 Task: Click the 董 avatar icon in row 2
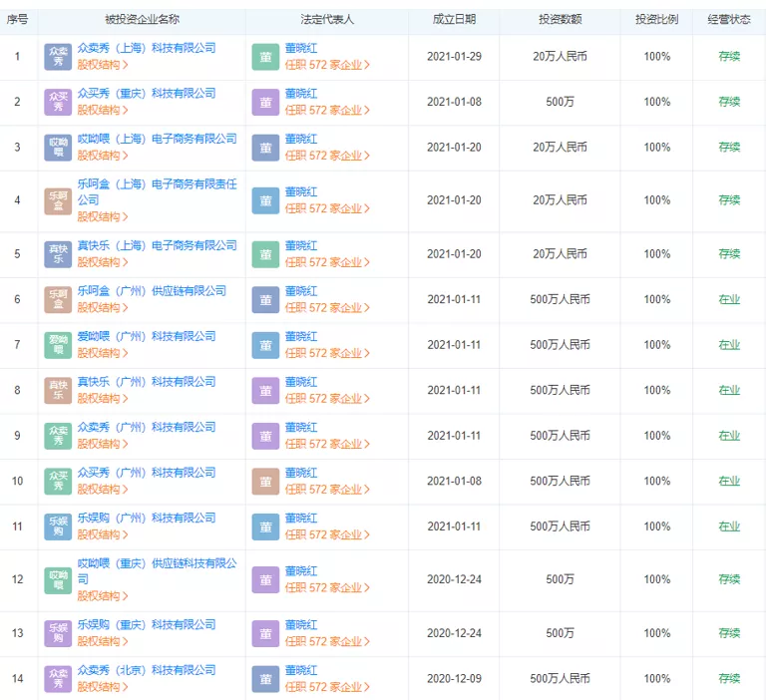[x=265, y=103]
